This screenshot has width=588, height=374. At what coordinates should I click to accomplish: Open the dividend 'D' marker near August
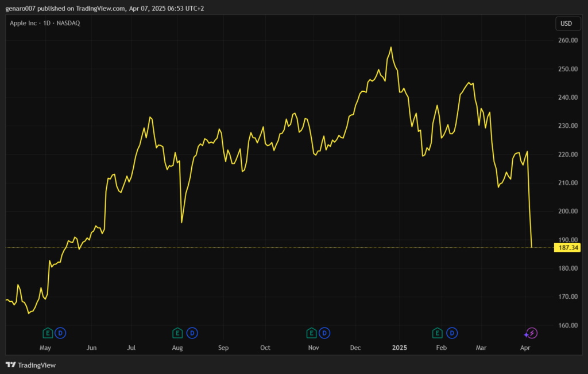pos(192,333)
